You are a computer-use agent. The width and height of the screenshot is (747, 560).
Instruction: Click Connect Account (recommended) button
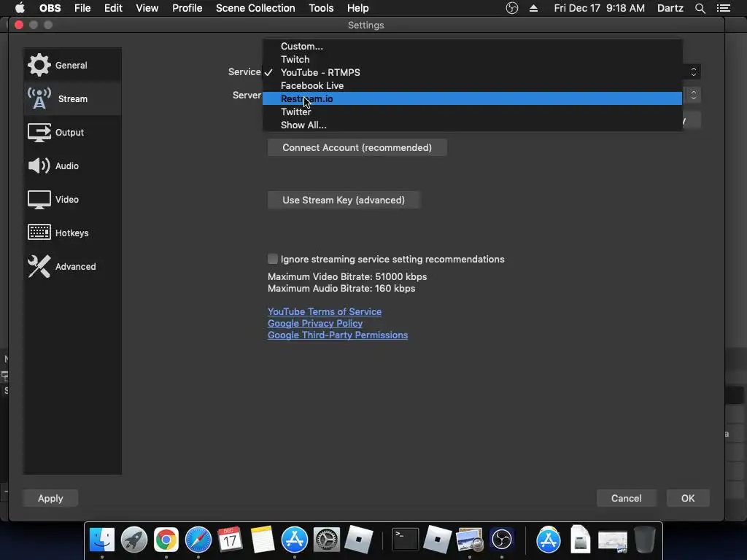point(357,147)
